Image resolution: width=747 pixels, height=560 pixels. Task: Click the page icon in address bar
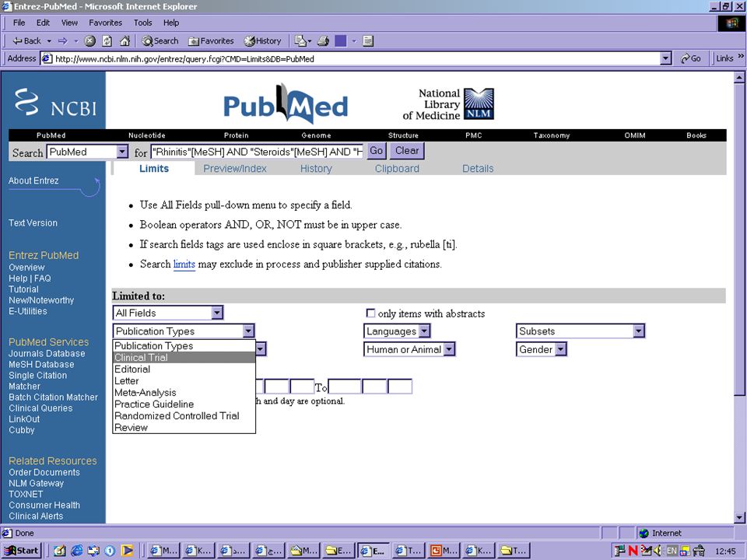pos(47,58)
